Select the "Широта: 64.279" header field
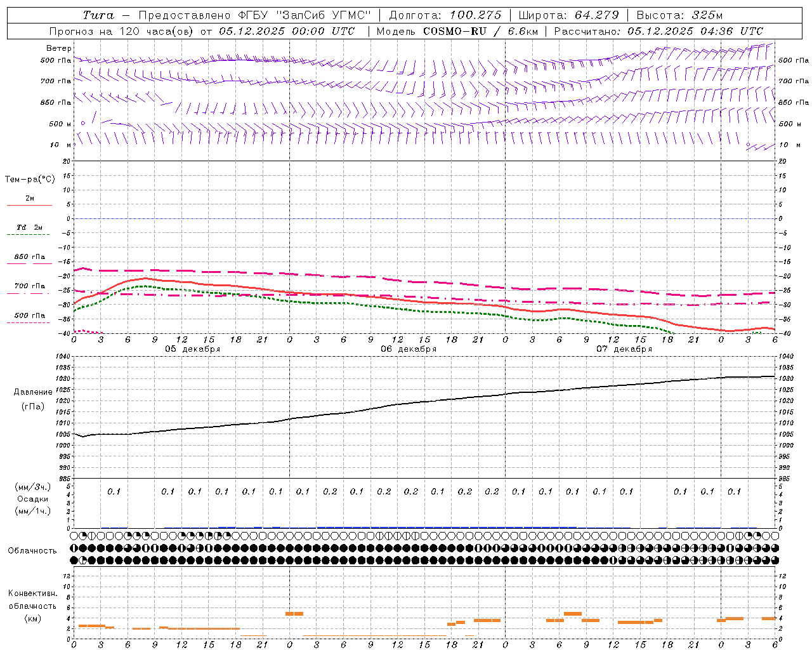Screen dimensions: 812x650 (568, 15)
